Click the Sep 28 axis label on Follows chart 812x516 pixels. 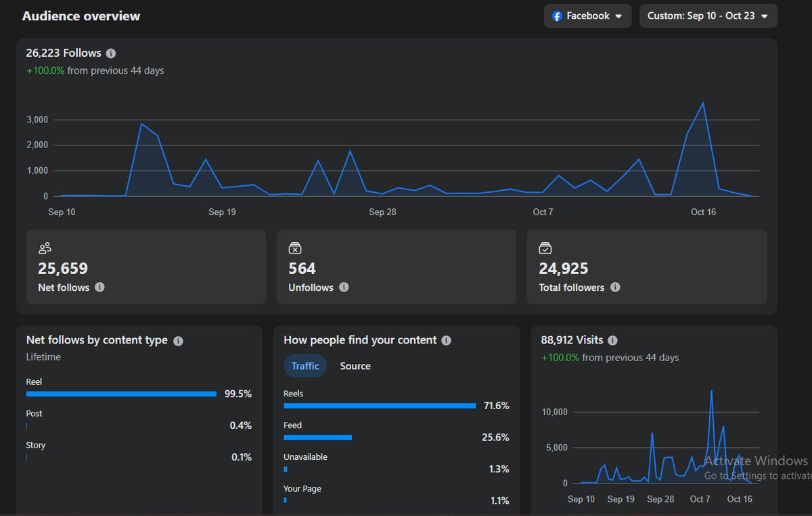tap(382, 212)
